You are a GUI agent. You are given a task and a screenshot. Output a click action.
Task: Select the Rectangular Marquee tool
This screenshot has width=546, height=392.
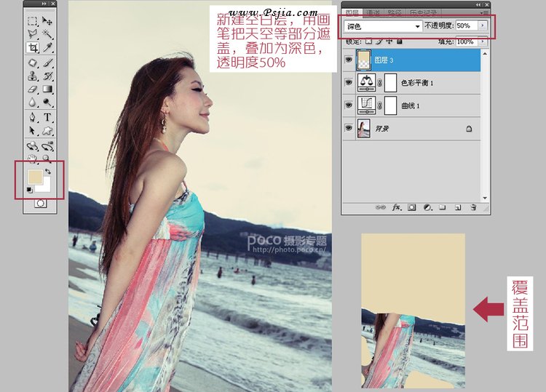coord(33,21)
